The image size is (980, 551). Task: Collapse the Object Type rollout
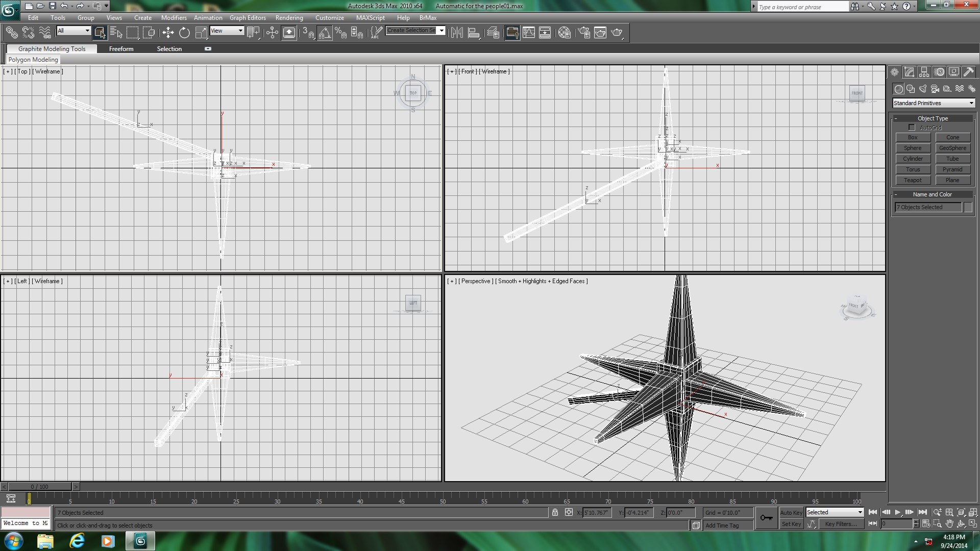pyautogui.click(x=933, y=118)
